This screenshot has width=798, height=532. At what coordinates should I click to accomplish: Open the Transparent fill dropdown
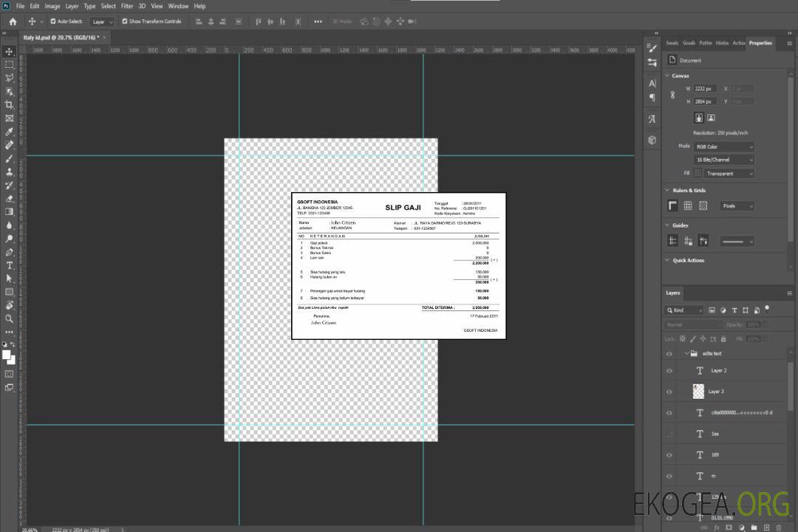(729, 174)
